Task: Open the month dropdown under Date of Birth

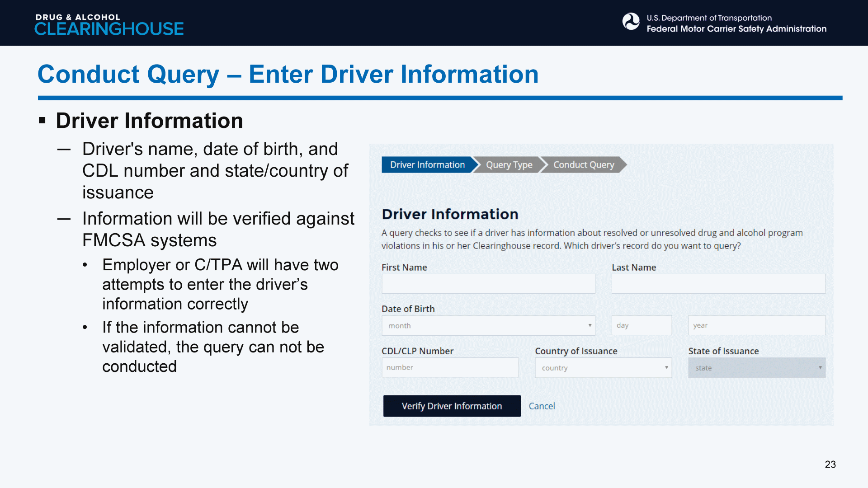Action: 488,325
